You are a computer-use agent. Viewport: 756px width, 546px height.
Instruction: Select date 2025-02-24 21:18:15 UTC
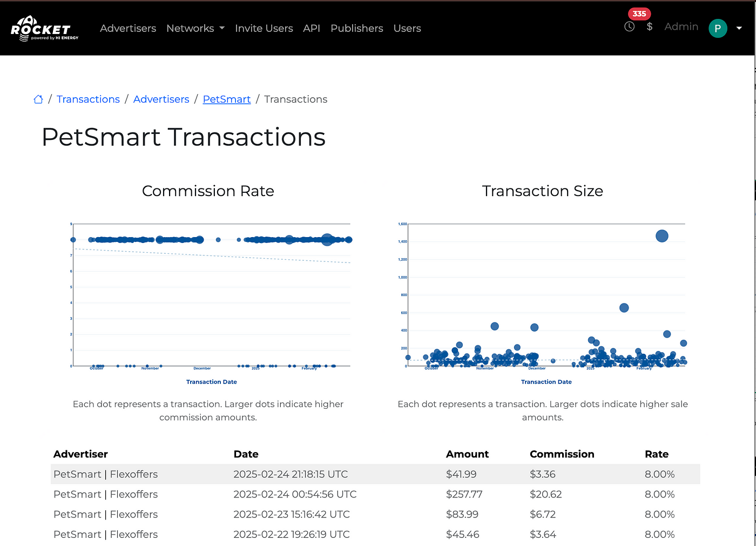point(291,474)
